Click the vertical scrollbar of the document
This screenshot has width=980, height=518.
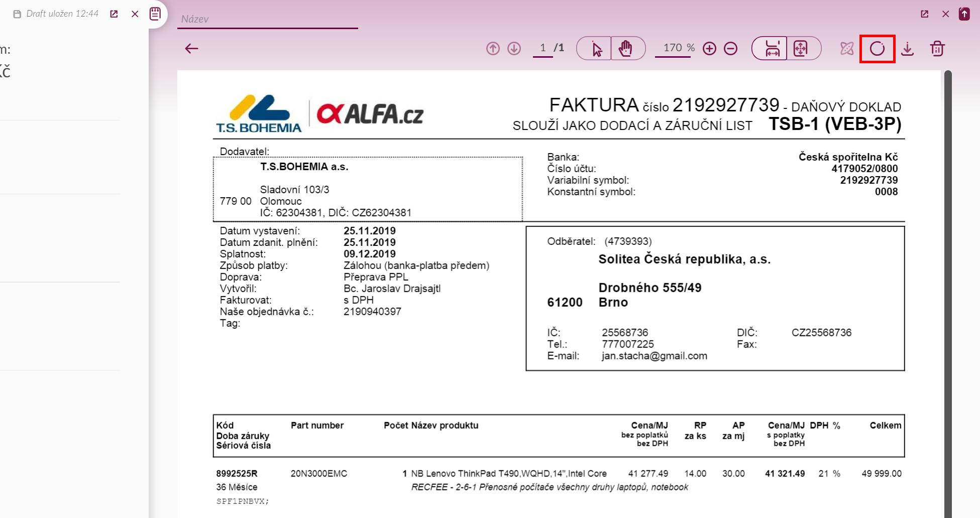pyautogui.click(x=948, y=294)
